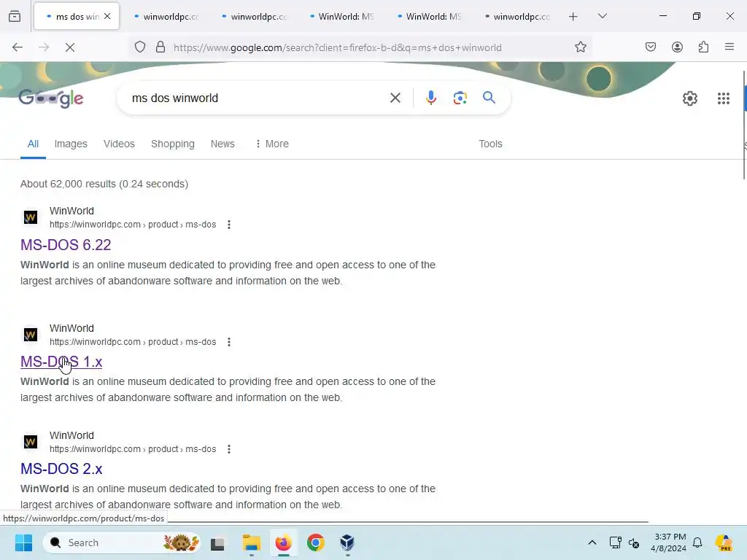Open the Google apps grid
747x560 pixels.
point(723,98)
